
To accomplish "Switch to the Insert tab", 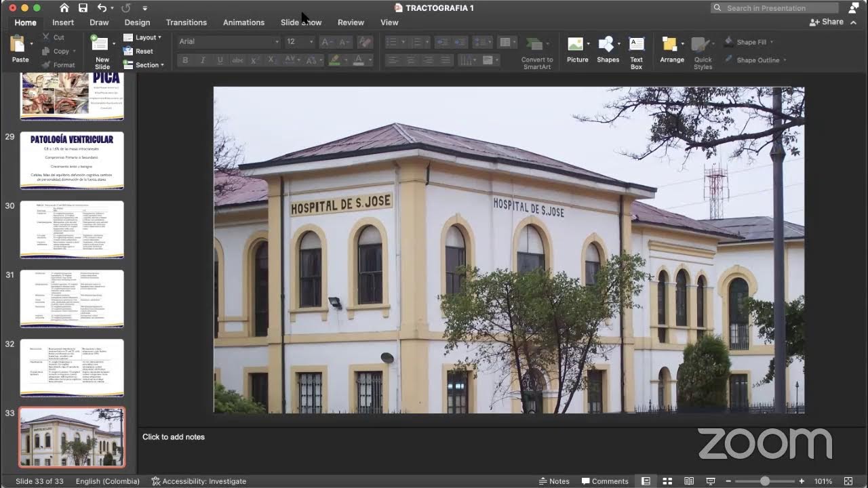I will coord(63,22).
